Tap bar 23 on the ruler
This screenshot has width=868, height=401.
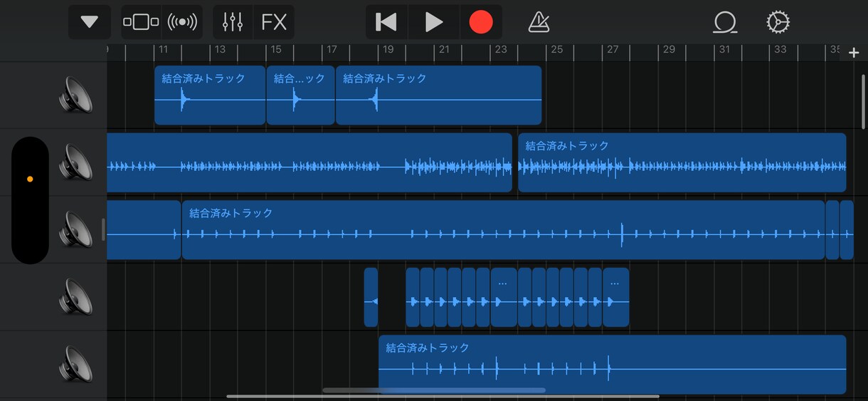501,50
